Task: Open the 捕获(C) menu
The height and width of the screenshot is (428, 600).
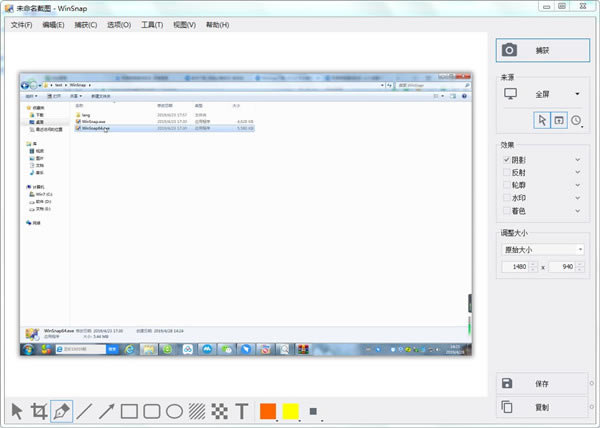Action: click(86, 25)
